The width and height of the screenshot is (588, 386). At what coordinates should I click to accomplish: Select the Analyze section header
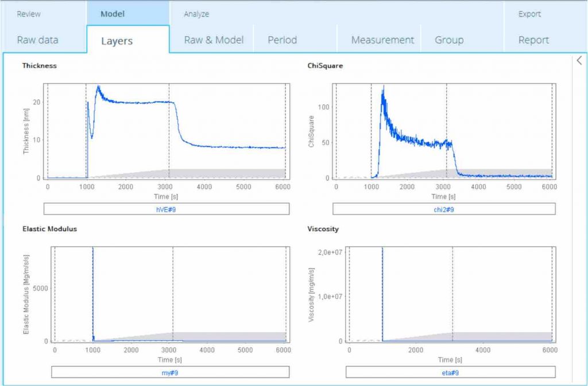point(196,14)
